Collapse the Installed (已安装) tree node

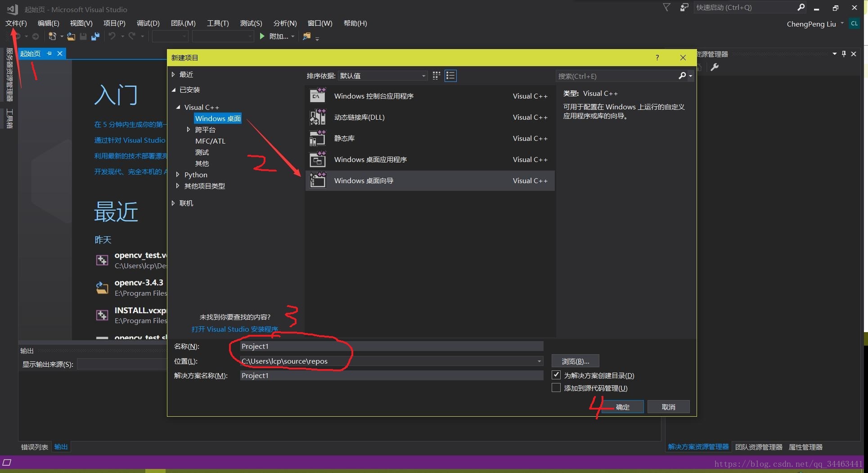click(x=173, y=90)
